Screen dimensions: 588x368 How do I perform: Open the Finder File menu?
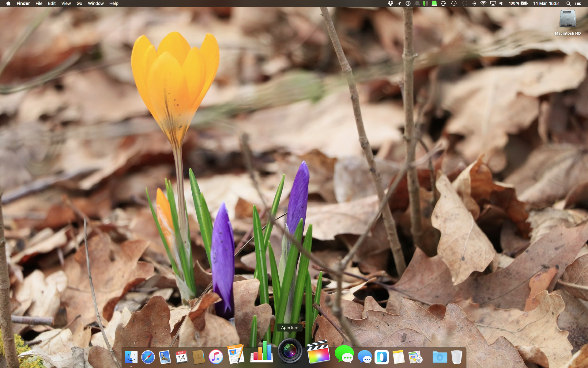tap(39, 3)
